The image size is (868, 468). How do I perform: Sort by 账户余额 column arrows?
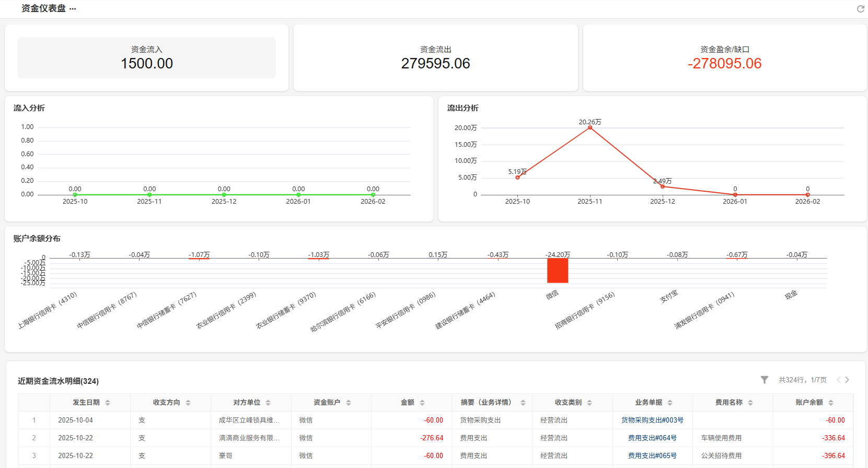tap(831, 403)
